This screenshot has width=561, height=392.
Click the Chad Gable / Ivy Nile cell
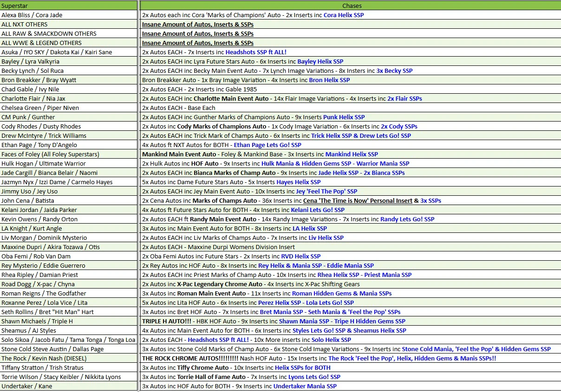coord(69,89)
